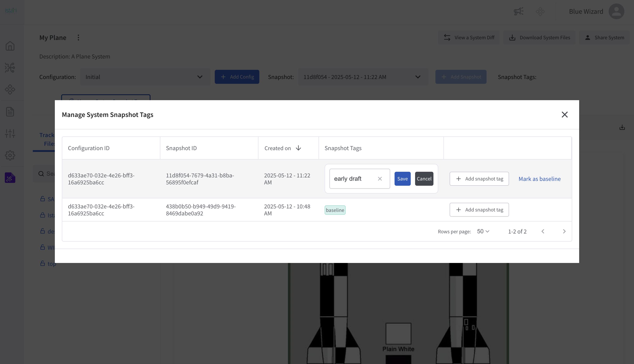The height and width of the screenshot is (364, 634).
Task: Open the My Plane options menu
Action: coord(78,37)
